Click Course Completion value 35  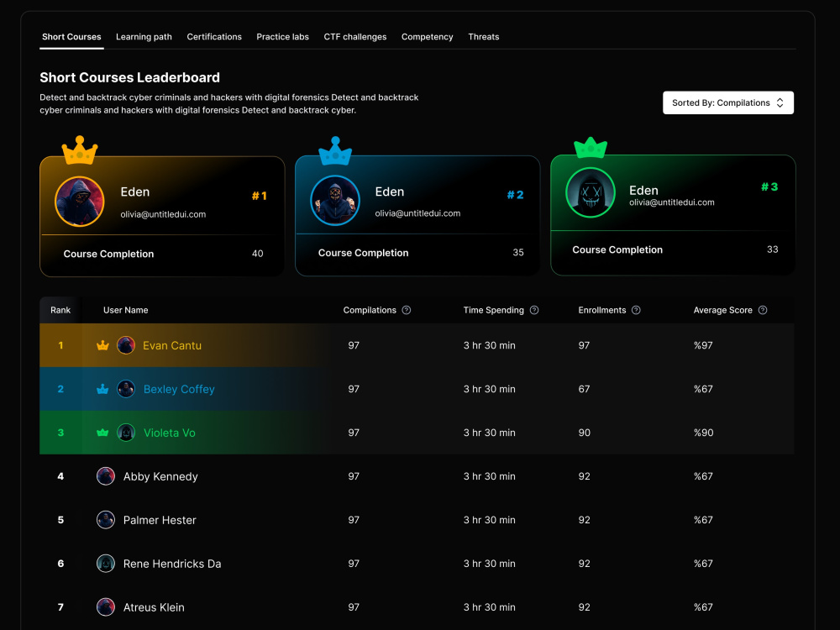[518, 253]
